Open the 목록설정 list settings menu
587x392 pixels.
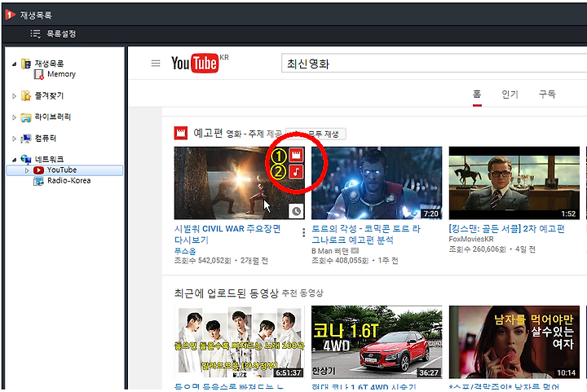(53, 34)
